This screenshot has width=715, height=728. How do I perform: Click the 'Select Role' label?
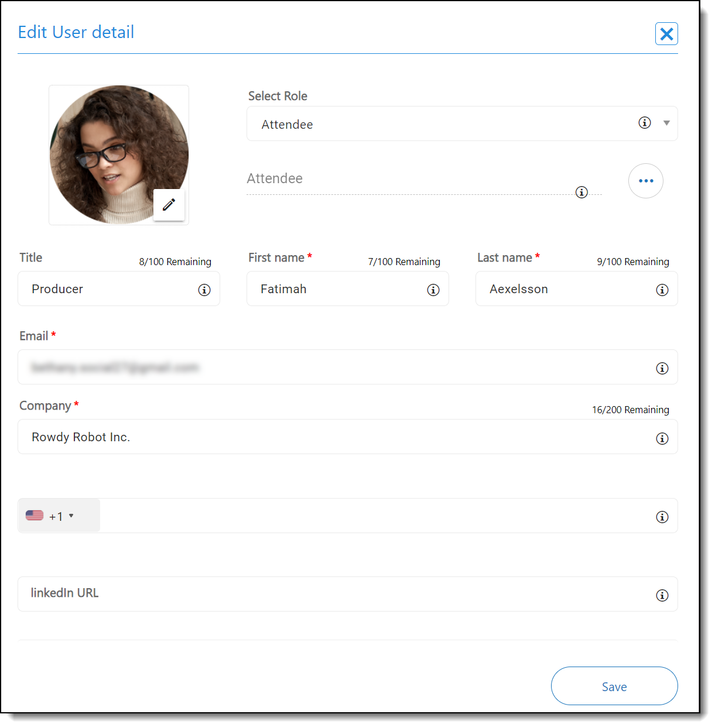coord(278,96)
